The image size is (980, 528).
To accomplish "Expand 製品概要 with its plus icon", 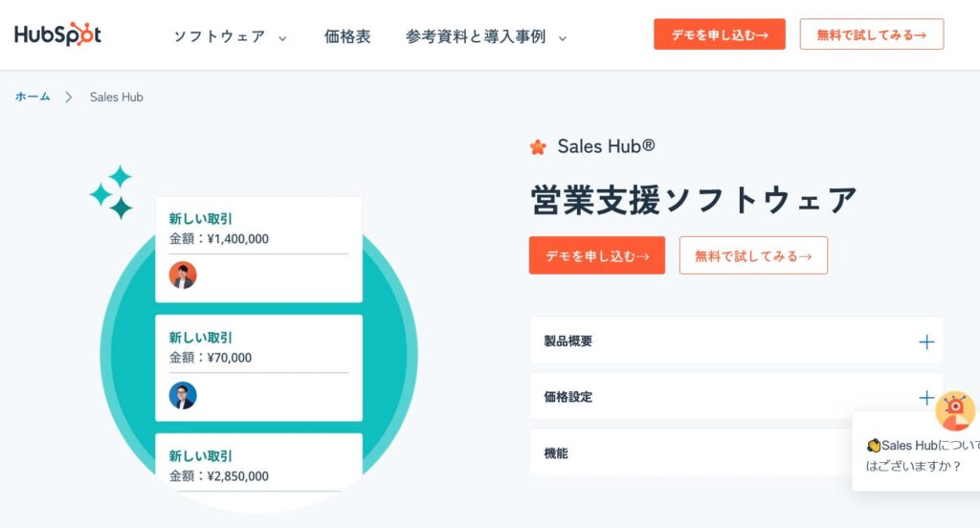I will pos(925,341).
